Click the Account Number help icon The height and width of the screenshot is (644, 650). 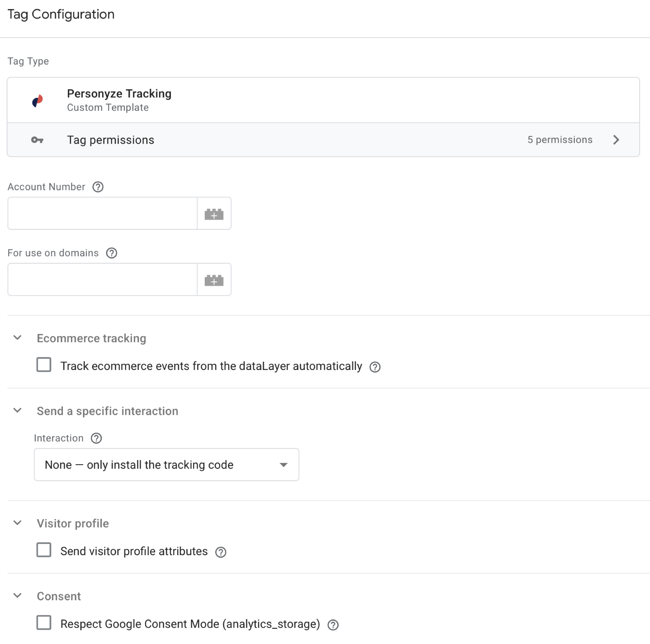[98, 187]
